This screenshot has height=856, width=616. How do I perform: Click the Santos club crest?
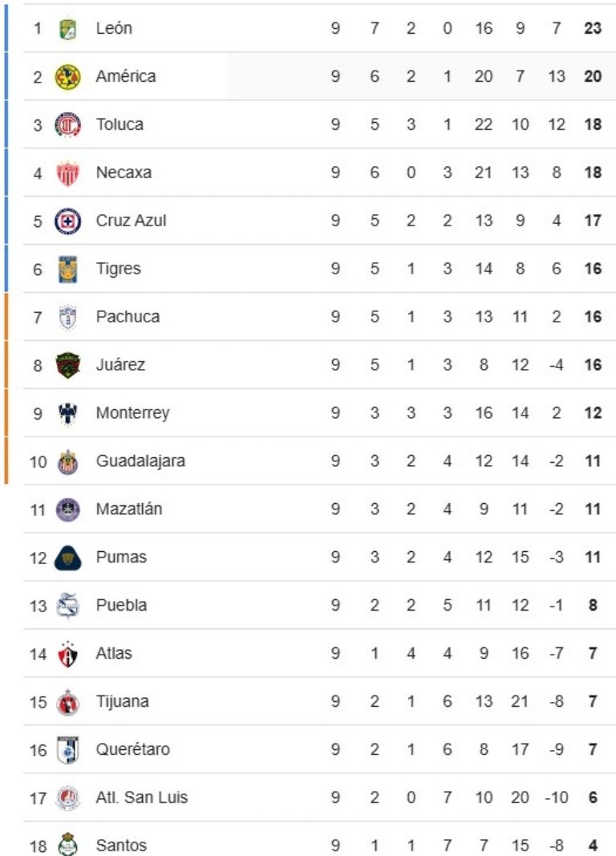point(68,845)
